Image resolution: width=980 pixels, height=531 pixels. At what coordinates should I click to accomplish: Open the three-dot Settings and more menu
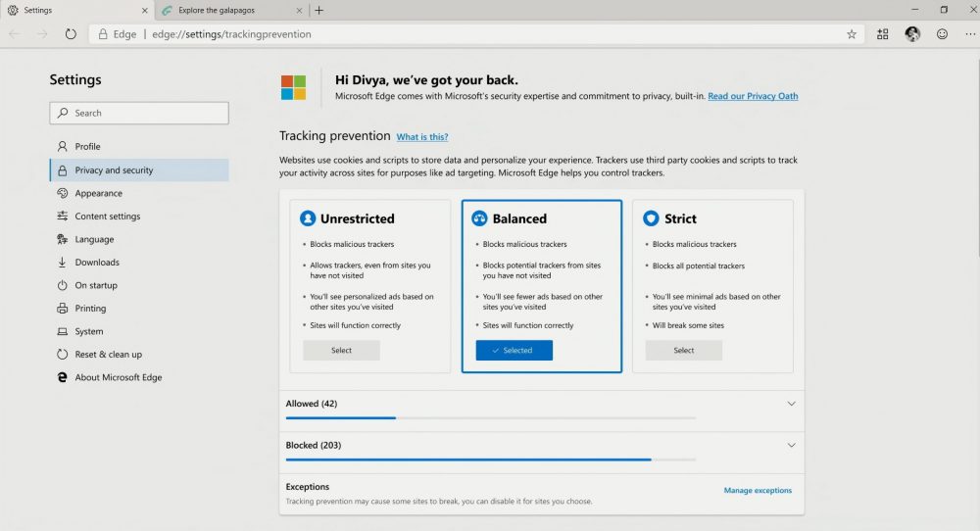968,34
